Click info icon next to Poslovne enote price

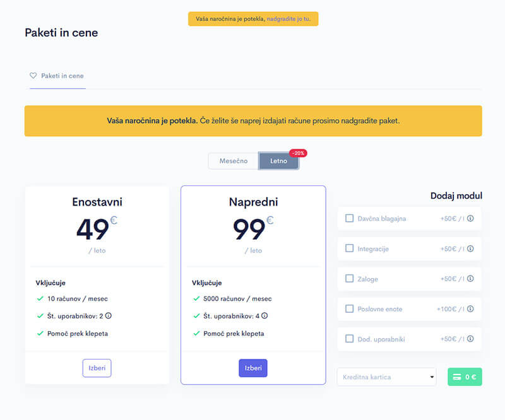pyautogui.click(x=470, y=309)
